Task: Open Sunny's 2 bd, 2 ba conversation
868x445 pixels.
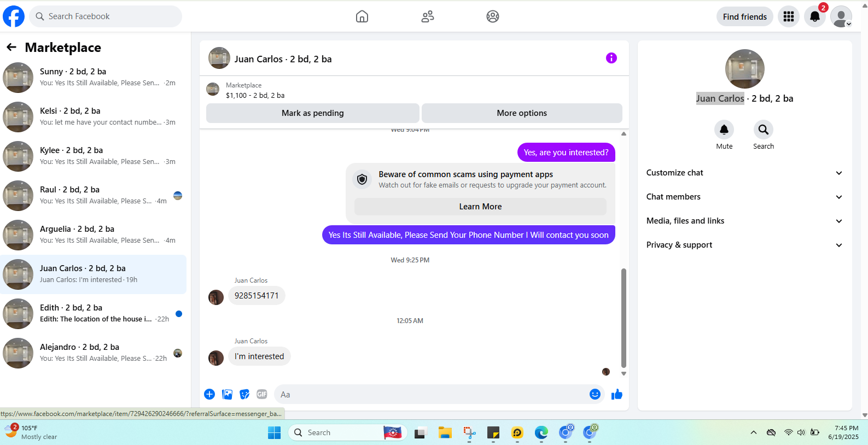Action: coord(94,78)
